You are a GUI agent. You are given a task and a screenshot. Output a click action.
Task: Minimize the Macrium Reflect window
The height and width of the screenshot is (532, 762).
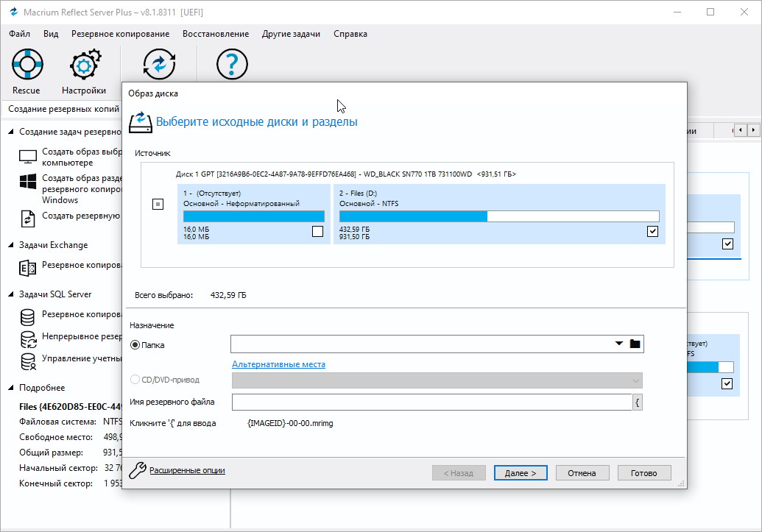pos(677,13)
